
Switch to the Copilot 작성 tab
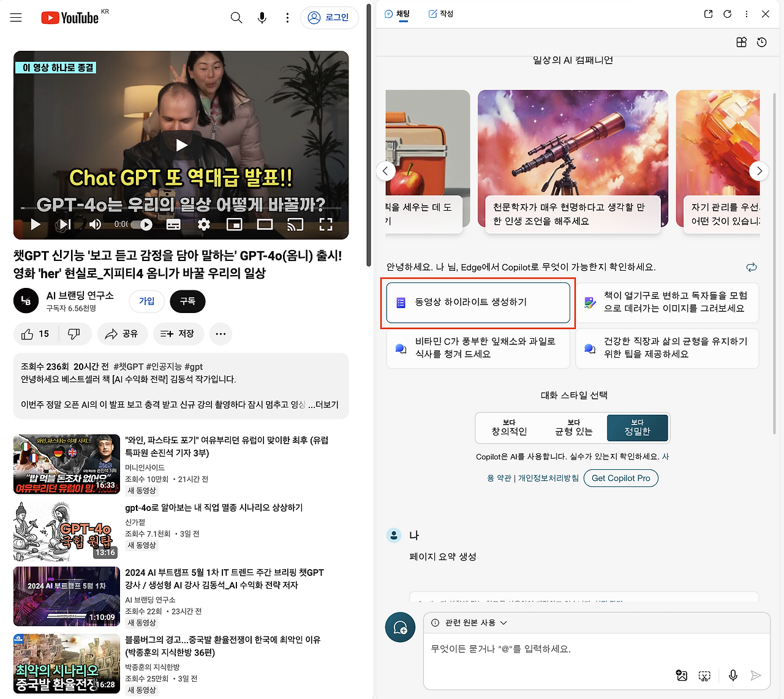[441, 14]
